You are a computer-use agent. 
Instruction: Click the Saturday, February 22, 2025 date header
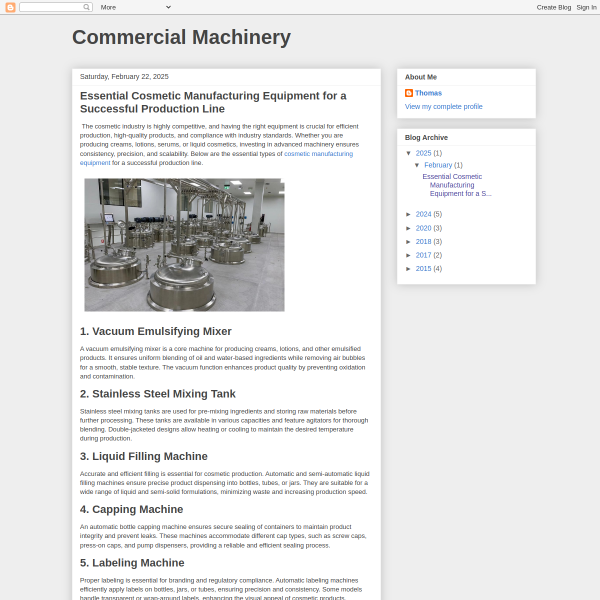tap(124, 77)
